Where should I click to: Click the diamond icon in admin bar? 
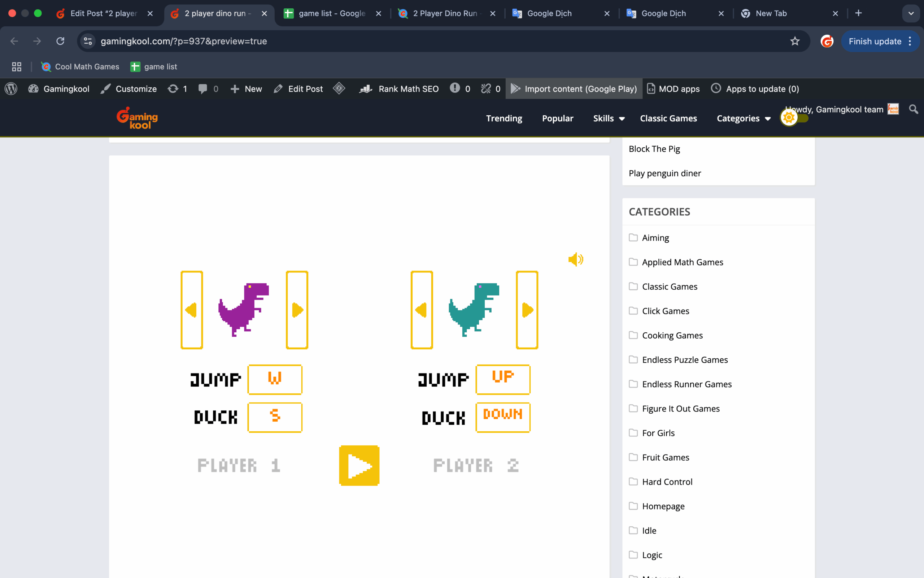click(339, 88)
